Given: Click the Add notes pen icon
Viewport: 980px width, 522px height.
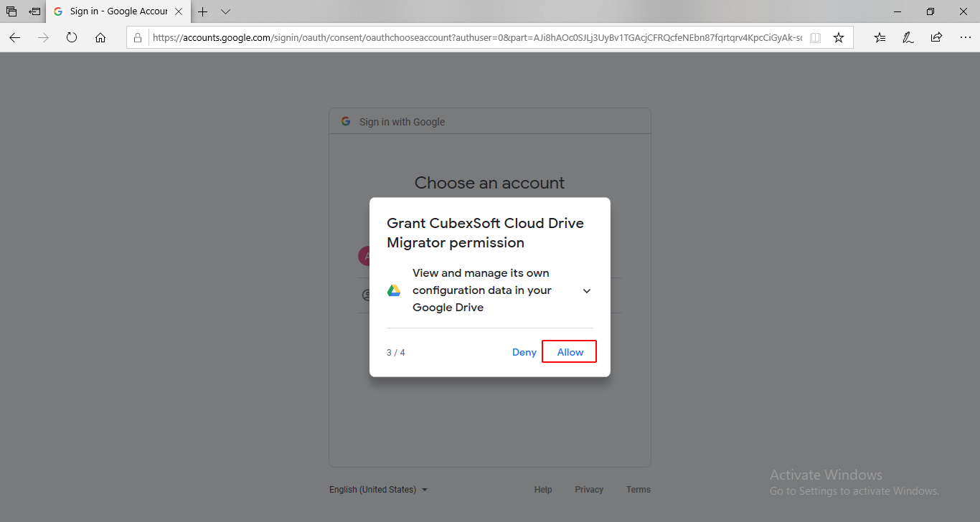Looking at the screenshot, I should [x=908, y=38].
